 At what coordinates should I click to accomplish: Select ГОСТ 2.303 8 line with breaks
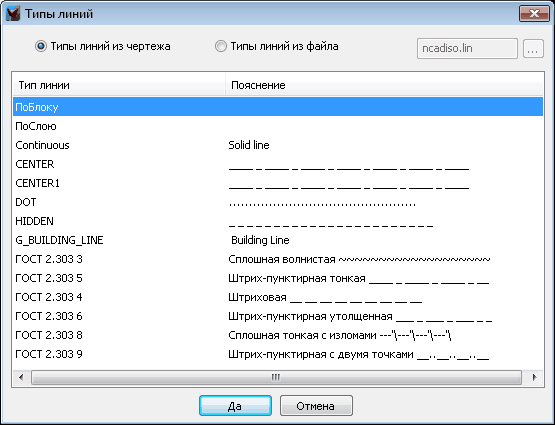tap(278, 335)
